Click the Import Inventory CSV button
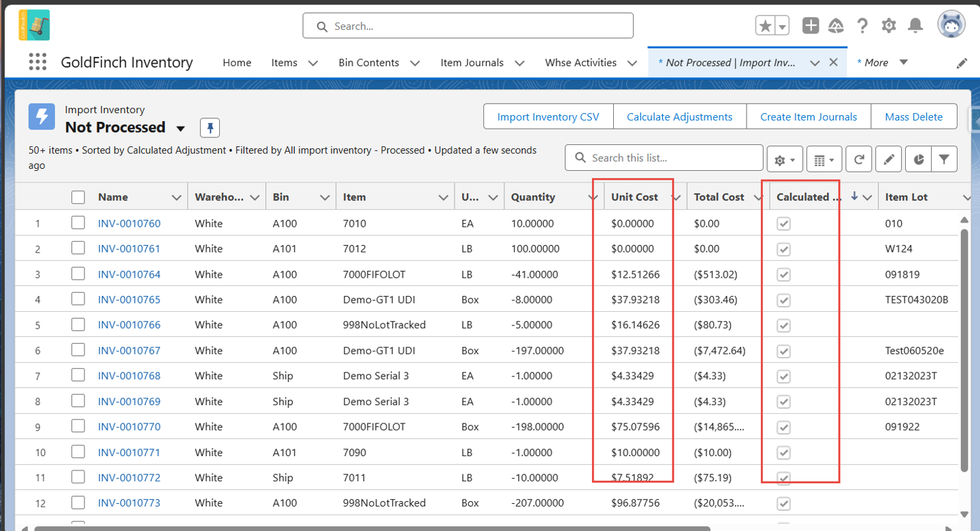This screenshot has width=980, height=531. point(549,116)
